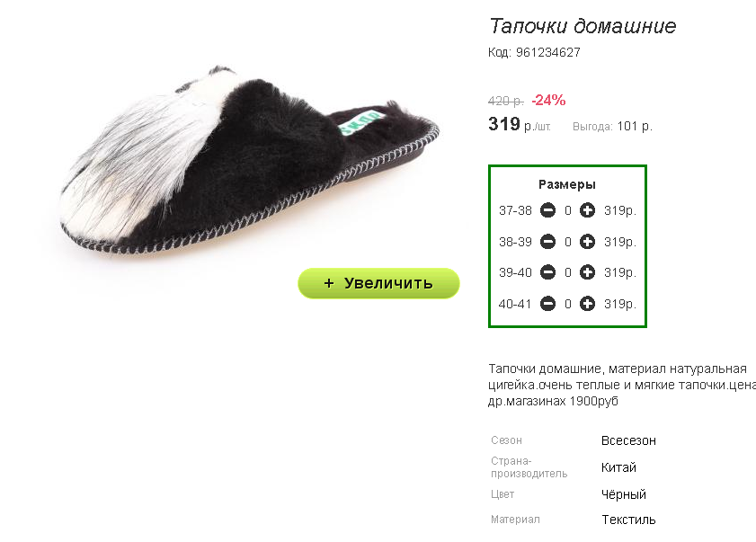Decrease quantity for size 39-40
The image size is (756, 542).
[x=547, y=272]
